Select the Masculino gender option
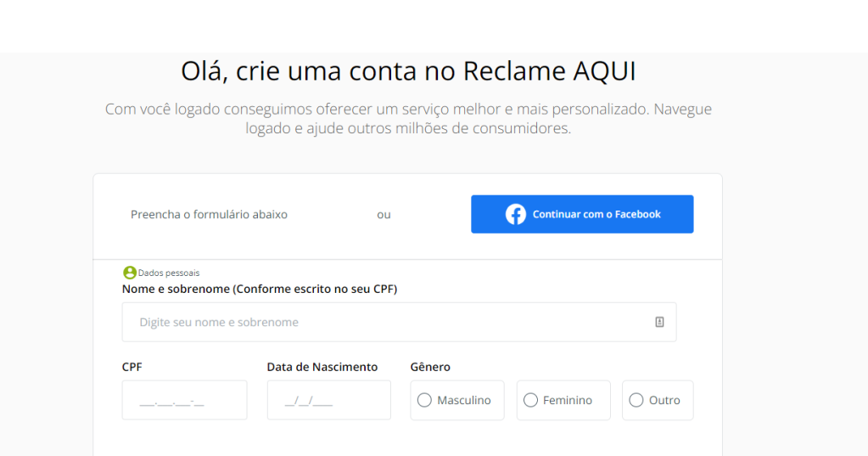 [424, 400]
